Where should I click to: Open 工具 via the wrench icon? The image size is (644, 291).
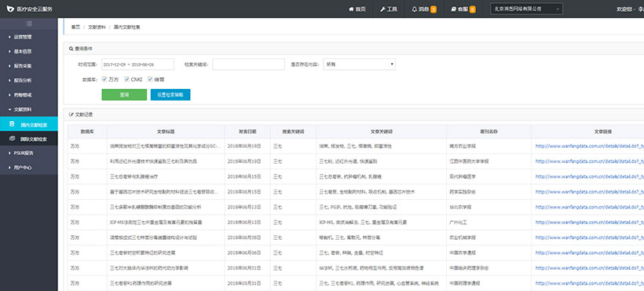tap(382, 9)
